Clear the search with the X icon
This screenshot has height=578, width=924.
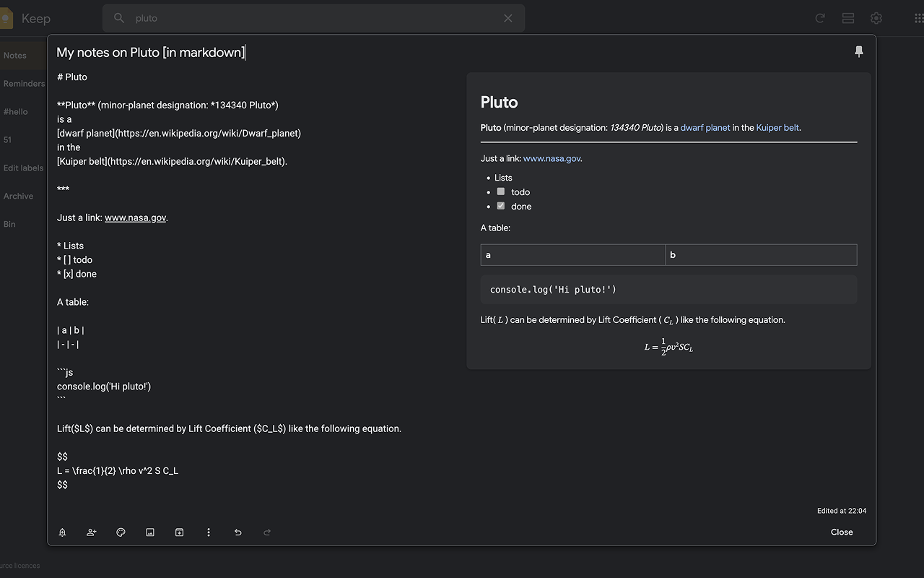pyautogui.click(x=508, y=18)
